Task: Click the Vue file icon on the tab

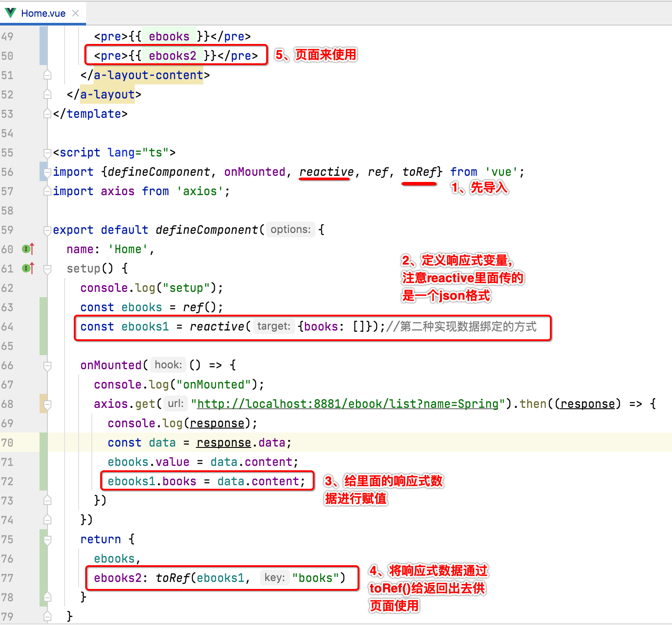Action: point(10,13)
